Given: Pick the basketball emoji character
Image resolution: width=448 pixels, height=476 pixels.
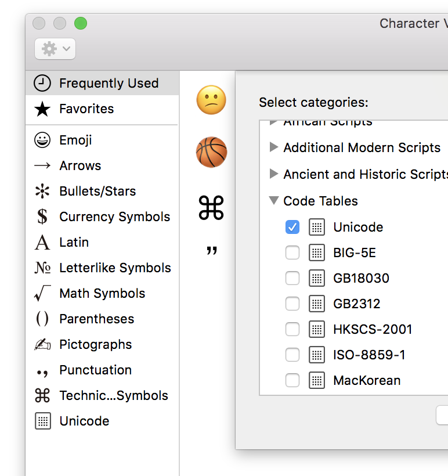Looking at the screenshot, I should (211, 153).
